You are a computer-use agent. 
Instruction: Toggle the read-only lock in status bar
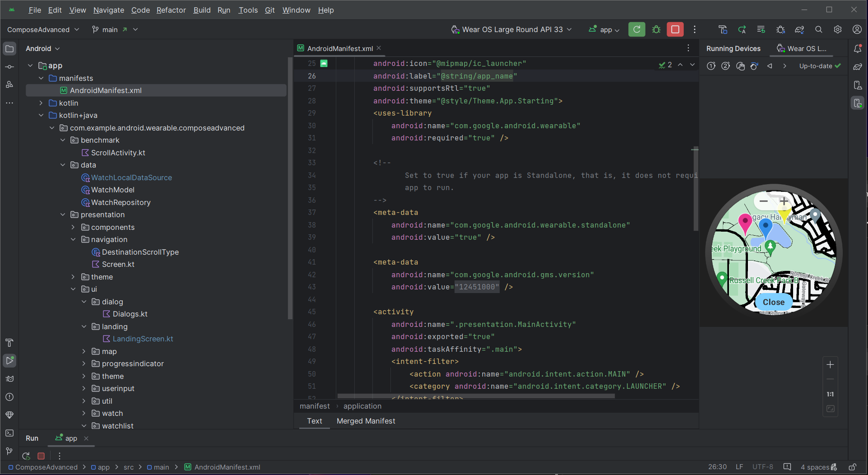click(852, 467)
